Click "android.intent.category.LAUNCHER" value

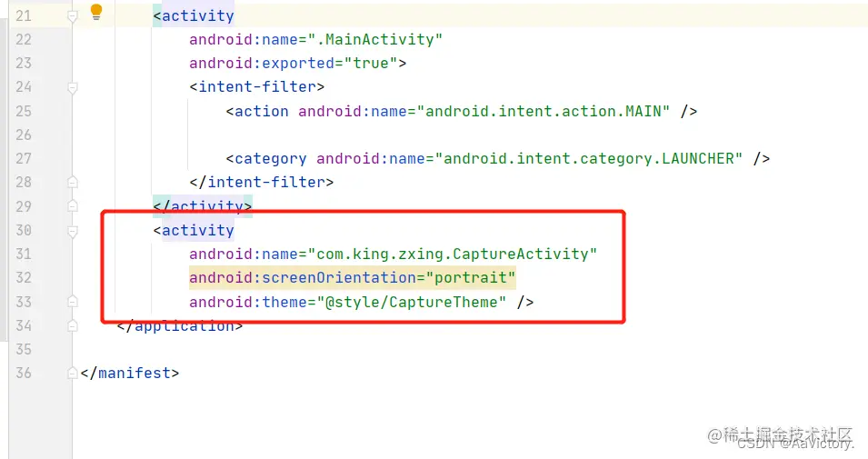588,159
